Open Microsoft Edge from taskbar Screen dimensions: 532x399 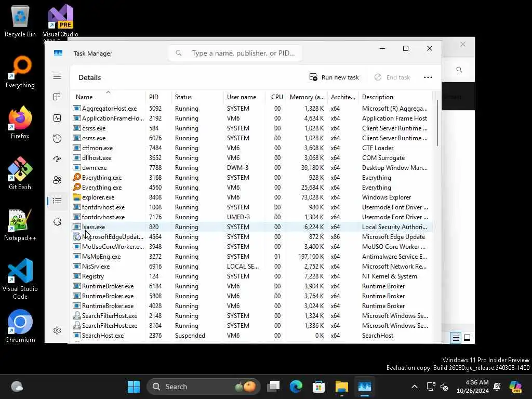[296, 387]
